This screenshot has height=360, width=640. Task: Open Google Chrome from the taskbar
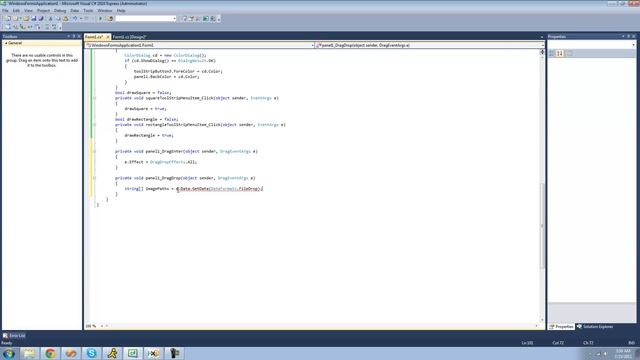click(x=50, y=353)
